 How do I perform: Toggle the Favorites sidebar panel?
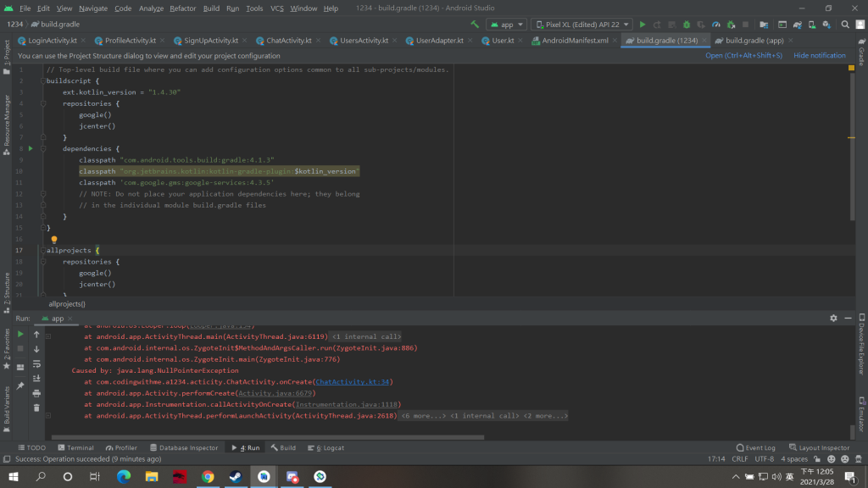click(7, 349)
